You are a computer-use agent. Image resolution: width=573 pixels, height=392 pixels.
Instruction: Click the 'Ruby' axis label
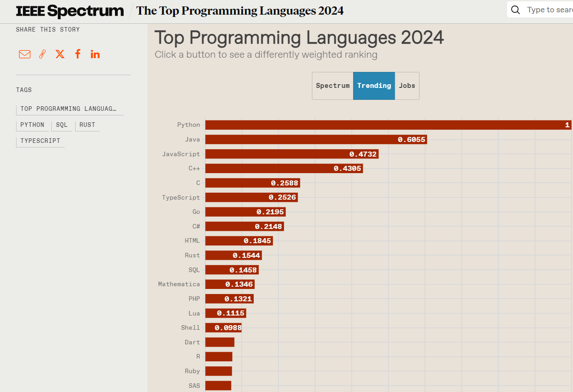[x=193, y=371]
